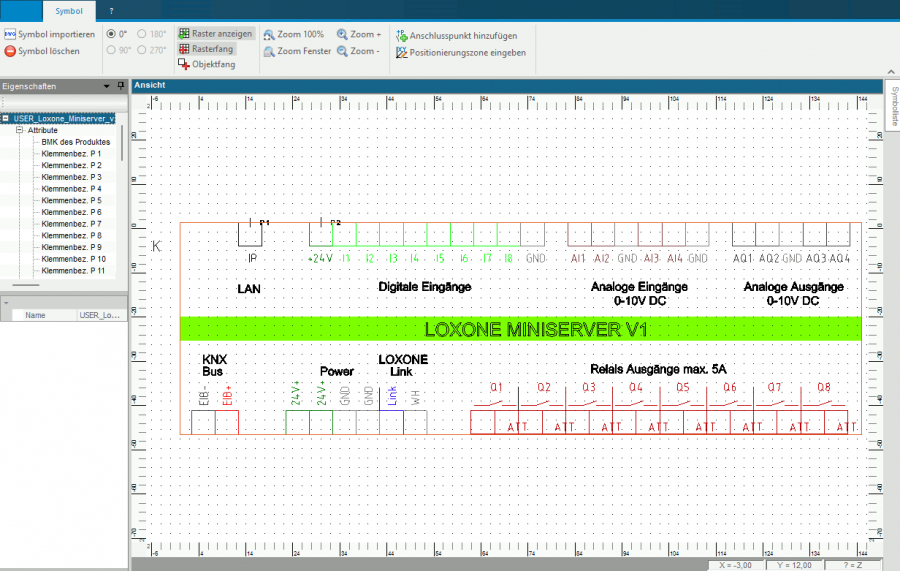Open the Symbolliste side tab

pyautogui.click(x=894, y=107)
